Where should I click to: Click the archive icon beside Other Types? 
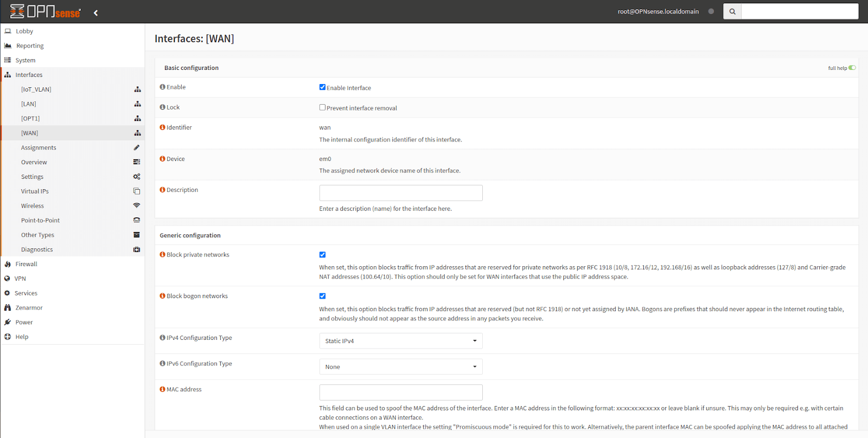pos(137,235)
